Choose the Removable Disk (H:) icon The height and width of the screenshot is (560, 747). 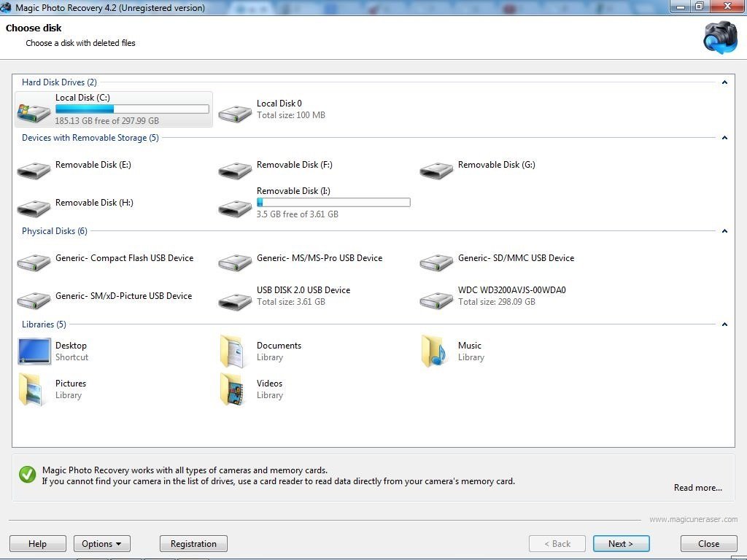34,208
